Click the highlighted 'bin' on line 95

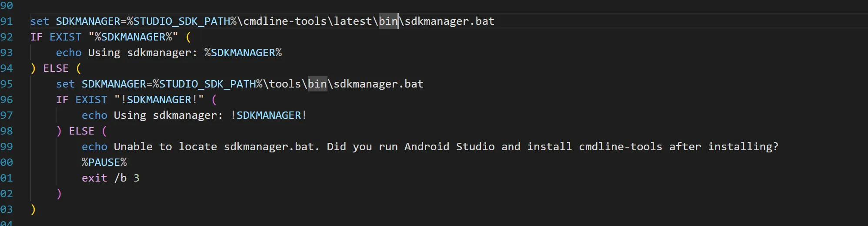tap(317, 84)
